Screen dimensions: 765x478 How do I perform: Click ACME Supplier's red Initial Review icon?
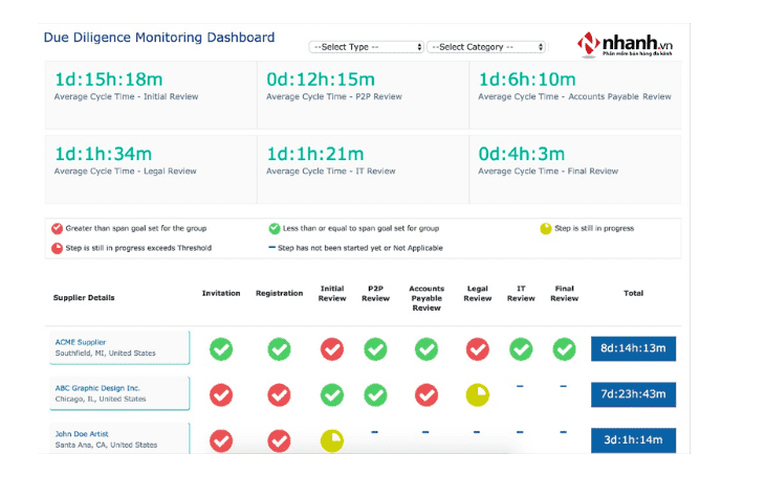[332, 349]
